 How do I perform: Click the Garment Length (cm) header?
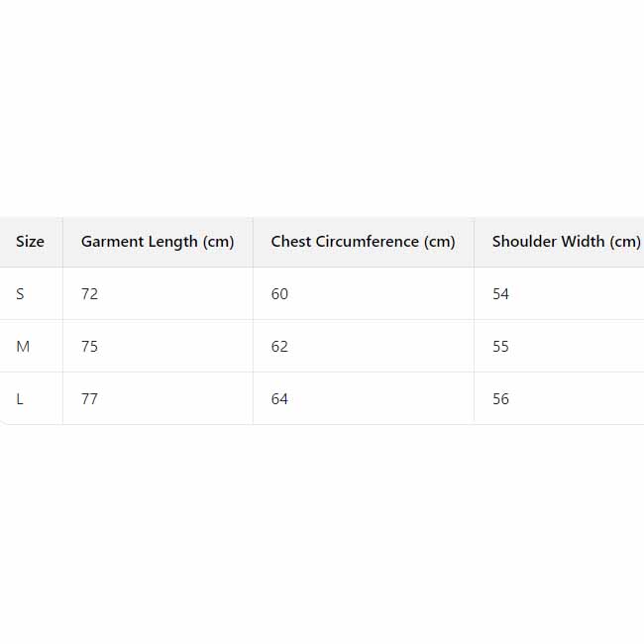(158, 242)
